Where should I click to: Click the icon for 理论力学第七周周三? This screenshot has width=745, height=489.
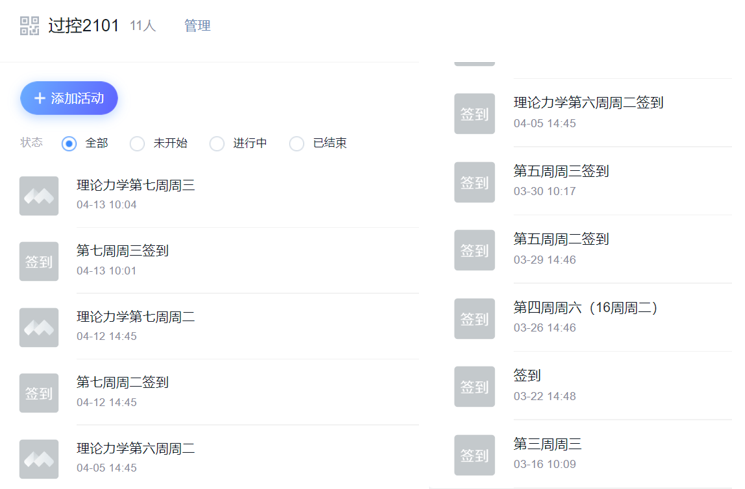[39, 195]
